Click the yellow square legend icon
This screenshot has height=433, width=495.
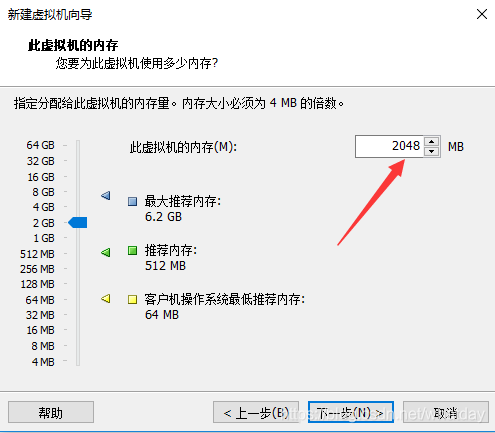(x=132, y=299)
